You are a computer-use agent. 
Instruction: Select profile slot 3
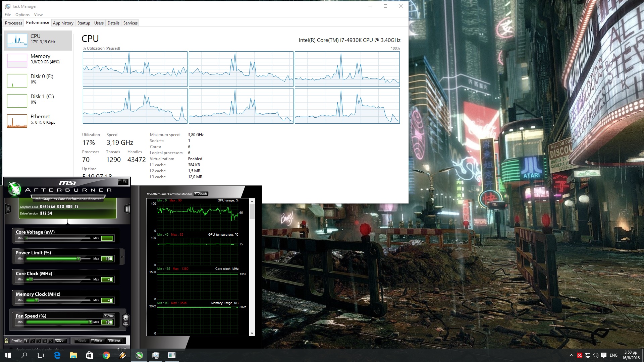pyautogui.click(x=39, y=341)
